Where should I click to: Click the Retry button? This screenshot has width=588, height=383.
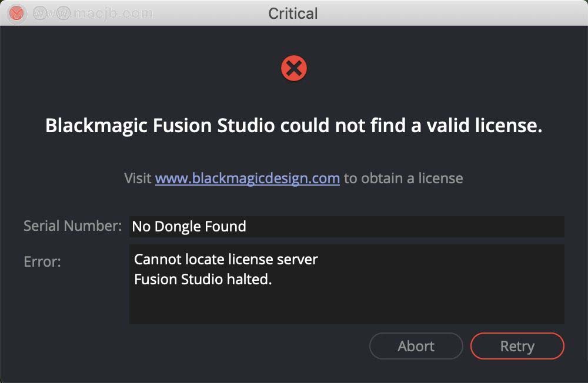(x=517, y=346)
